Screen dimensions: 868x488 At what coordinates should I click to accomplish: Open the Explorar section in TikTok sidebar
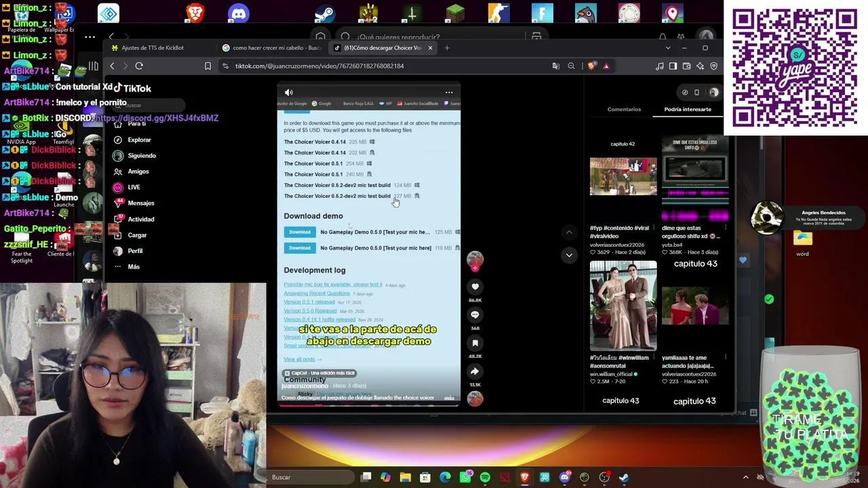133,140
